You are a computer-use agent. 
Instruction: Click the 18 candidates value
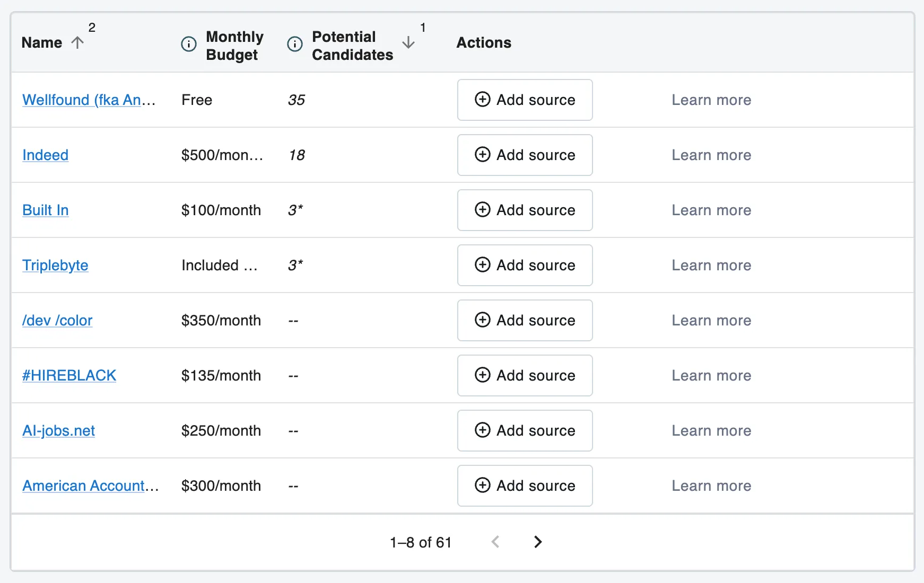click(297, 155)
